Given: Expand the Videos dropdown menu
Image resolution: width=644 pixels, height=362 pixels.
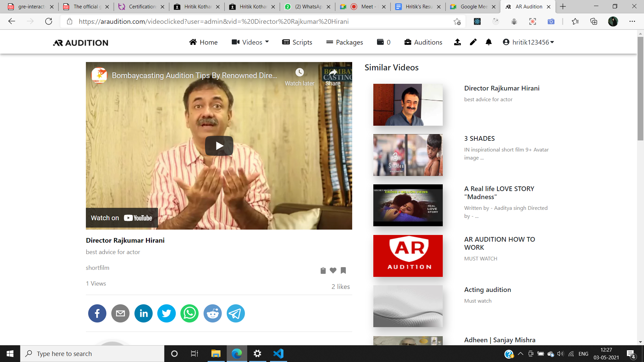Looking at the screenshot, I should [250, 42].
